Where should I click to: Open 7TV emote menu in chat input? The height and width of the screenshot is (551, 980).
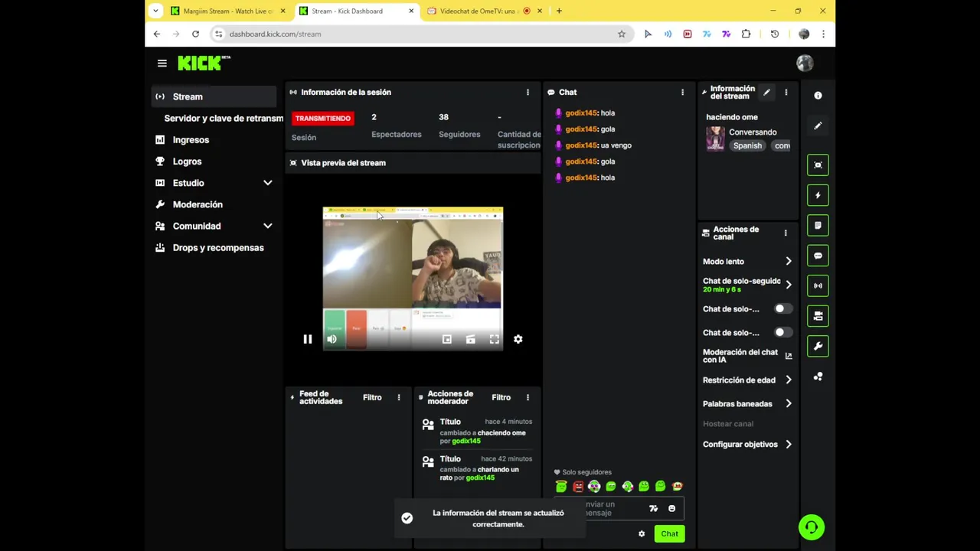click(x=653, y=509)
